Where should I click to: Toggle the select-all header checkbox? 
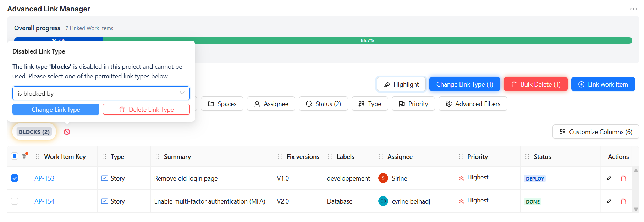pyautogui.click(x=15, y=156)
